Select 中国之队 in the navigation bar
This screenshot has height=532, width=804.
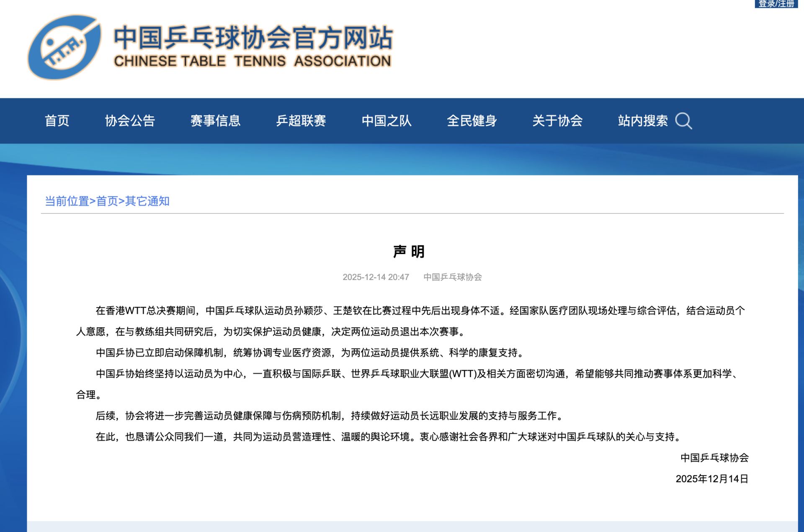click(x=387, y=121)
